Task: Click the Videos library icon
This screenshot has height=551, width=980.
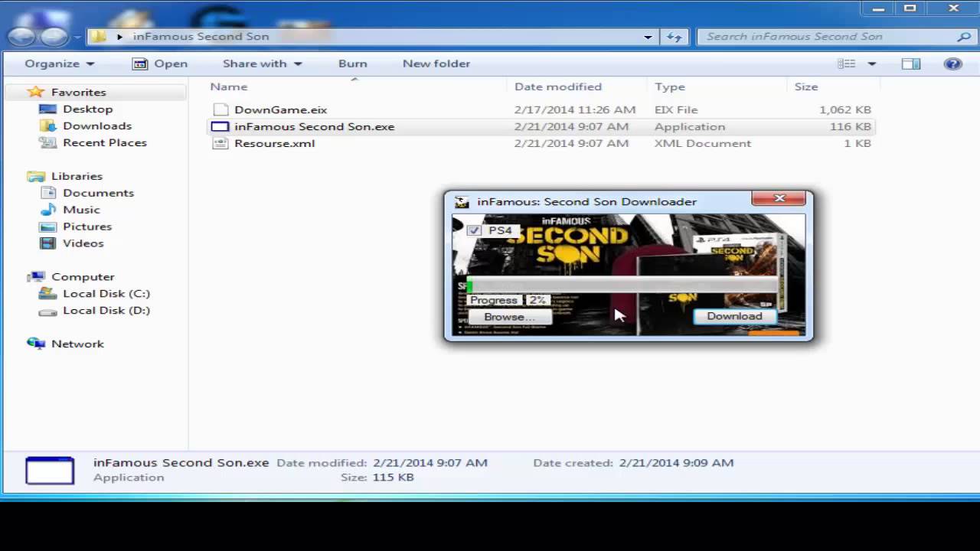Action: pos(47,243)
